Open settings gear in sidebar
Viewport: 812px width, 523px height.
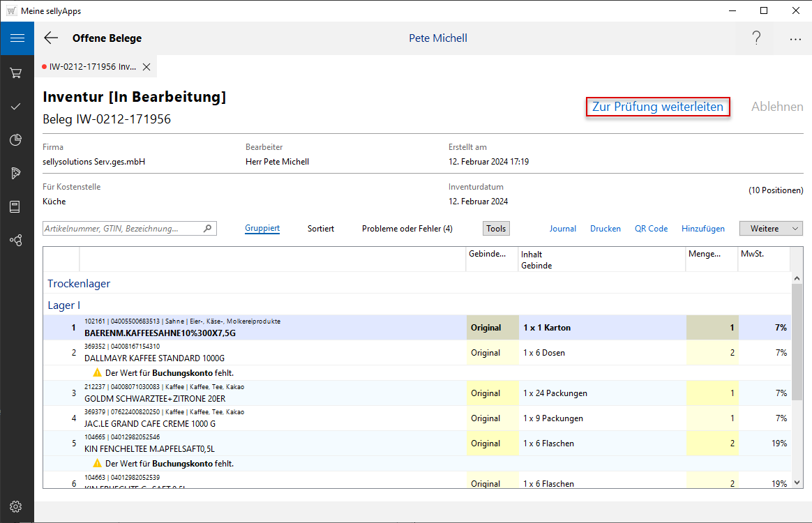click(x=15, y=506)
